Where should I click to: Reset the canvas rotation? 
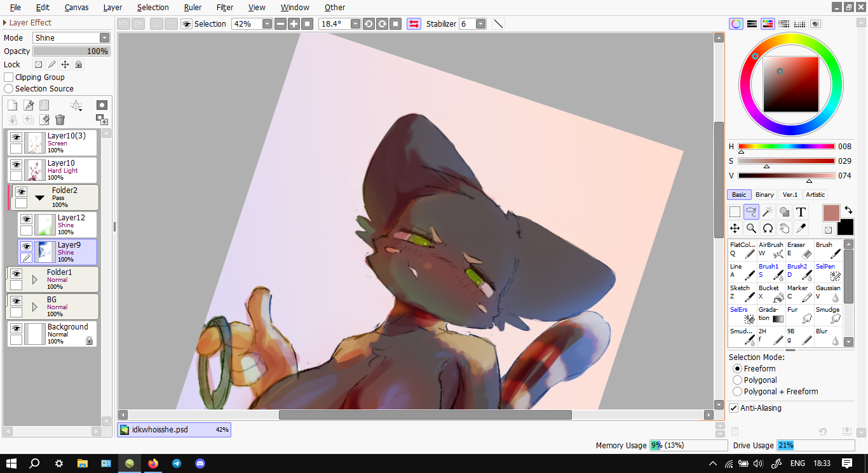pyautogui.click(x=396, y=23)
